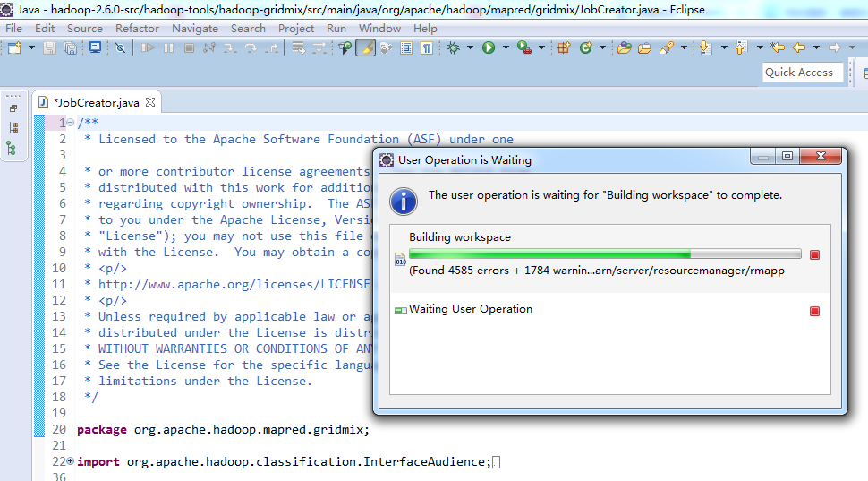Open the Hierarchy fast view icon
868x481 pixels.
pos(13,128)
